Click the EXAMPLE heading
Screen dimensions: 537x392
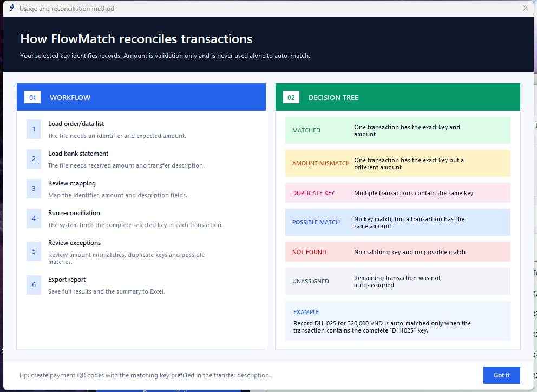pos(306,312)
